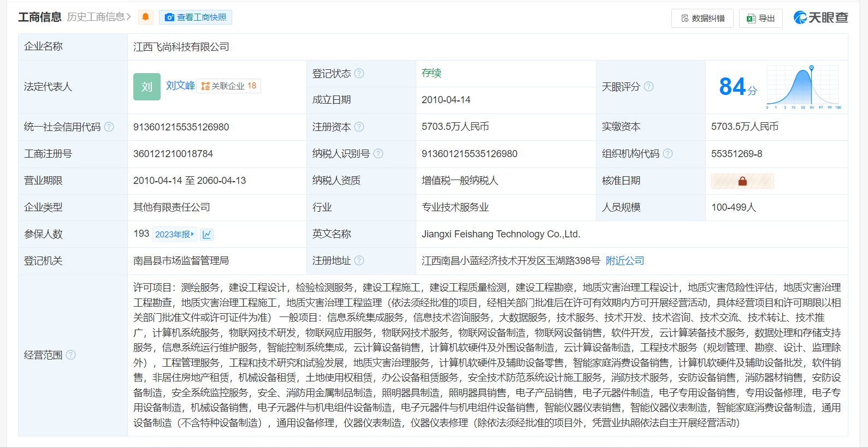The image size is (868, 448).
Task: Select establishment date 2010-04-14
Action: 446,100
